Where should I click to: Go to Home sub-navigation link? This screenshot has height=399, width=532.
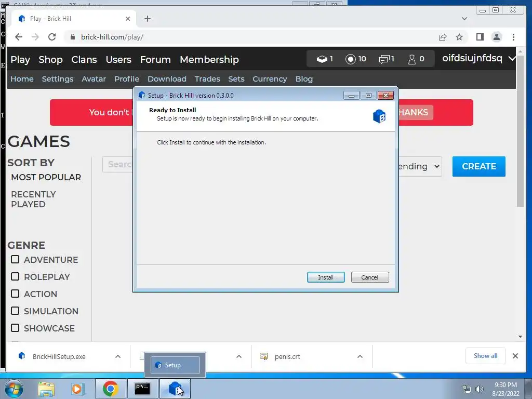click(22, 79)
